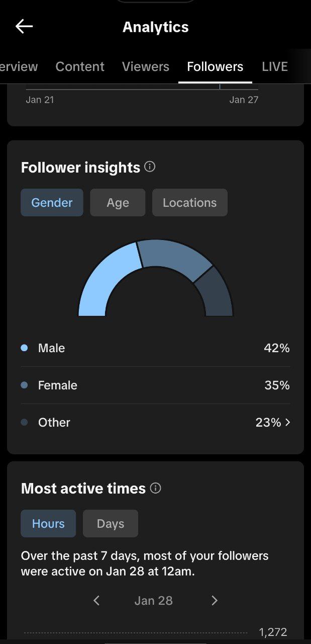This screenshot has width=311, height=644.
Task: Open the Other 23% row
Action: pyautogui.click(x=155, y=423)
